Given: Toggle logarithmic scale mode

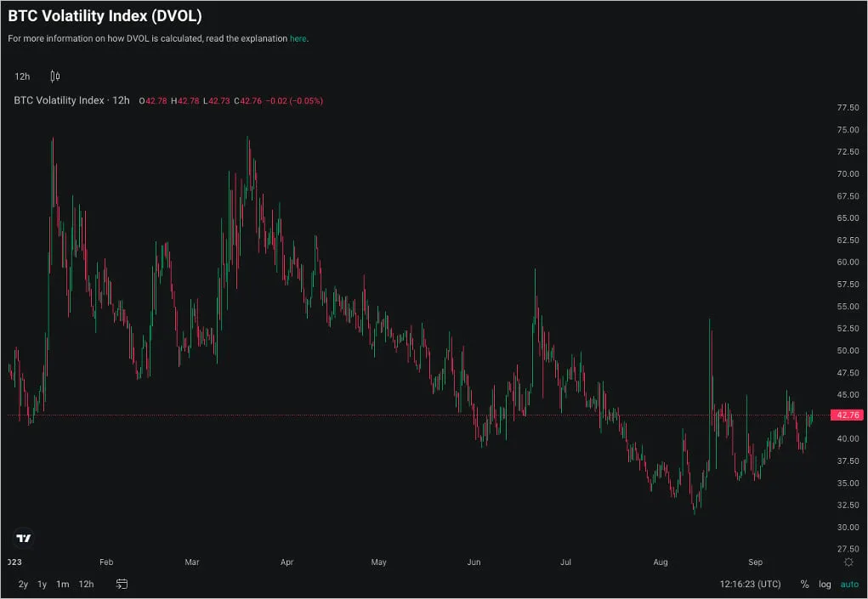Looking at the screenshot, I should coord(825,584).
